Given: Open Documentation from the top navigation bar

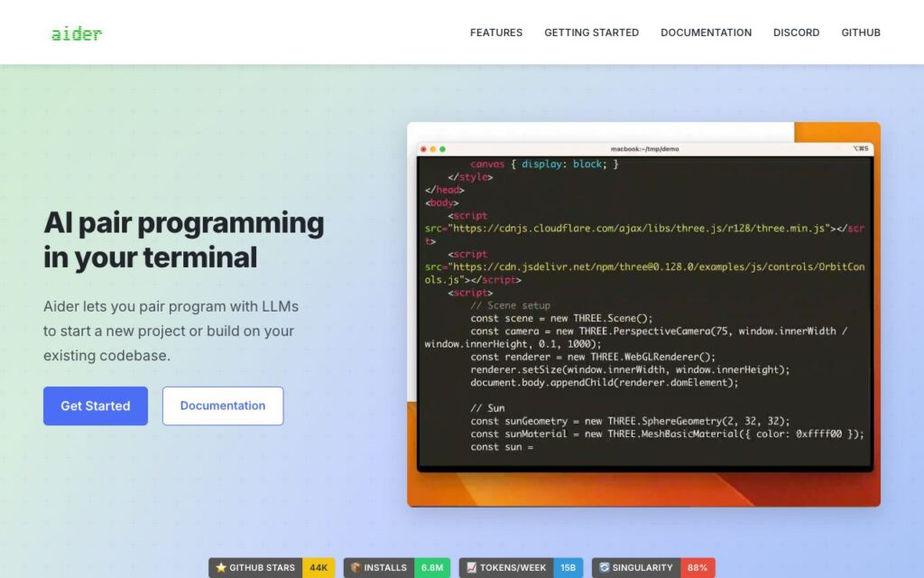Looking at the screenshot, I should point(706,33).
